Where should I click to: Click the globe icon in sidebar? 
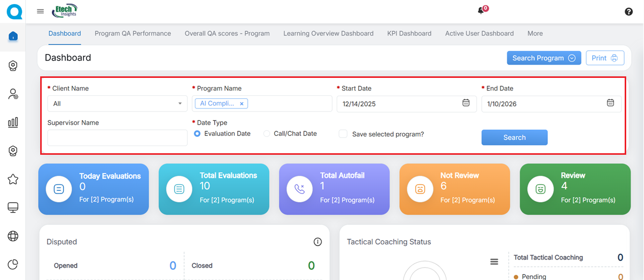(13, 236)
